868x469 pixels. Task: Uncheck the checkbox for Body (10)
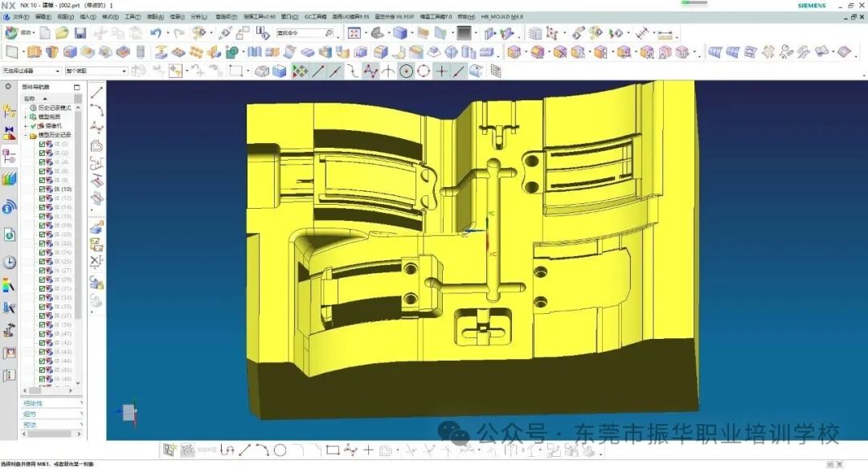(42, 190)
